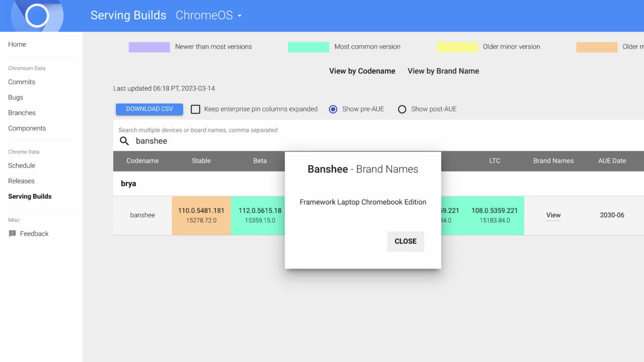Click the Stable column header
The image size is (644, 362).
[x=201, y=161]
